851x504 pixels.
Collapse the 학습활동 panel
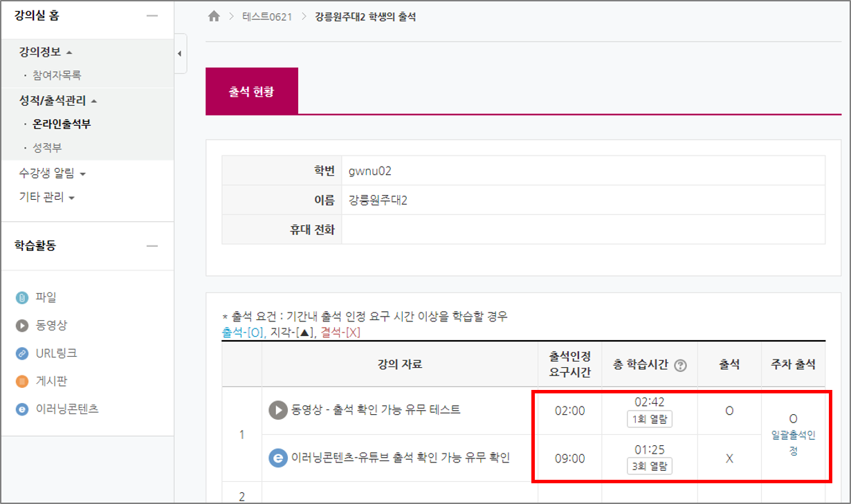152,246
